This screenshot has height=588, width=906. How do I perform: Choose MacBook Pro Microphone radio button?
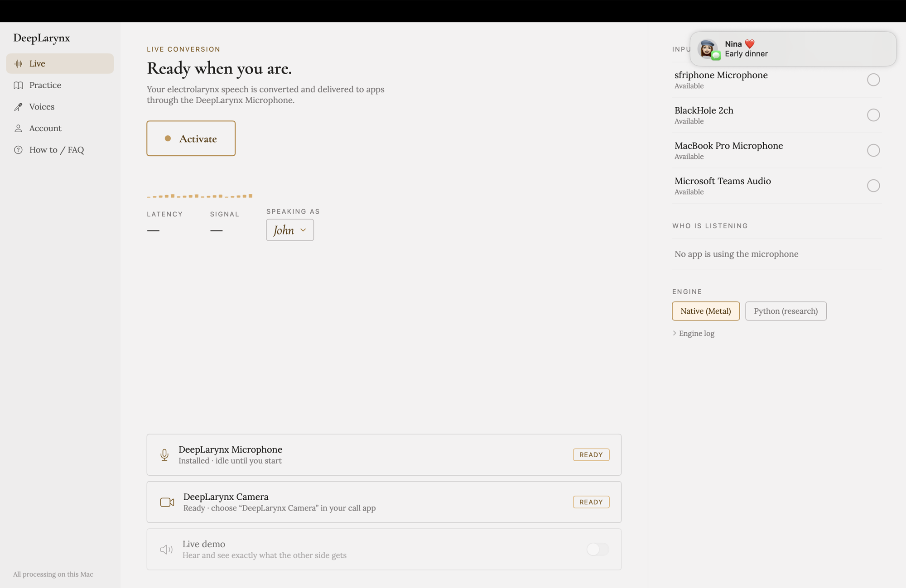[873, 150]
